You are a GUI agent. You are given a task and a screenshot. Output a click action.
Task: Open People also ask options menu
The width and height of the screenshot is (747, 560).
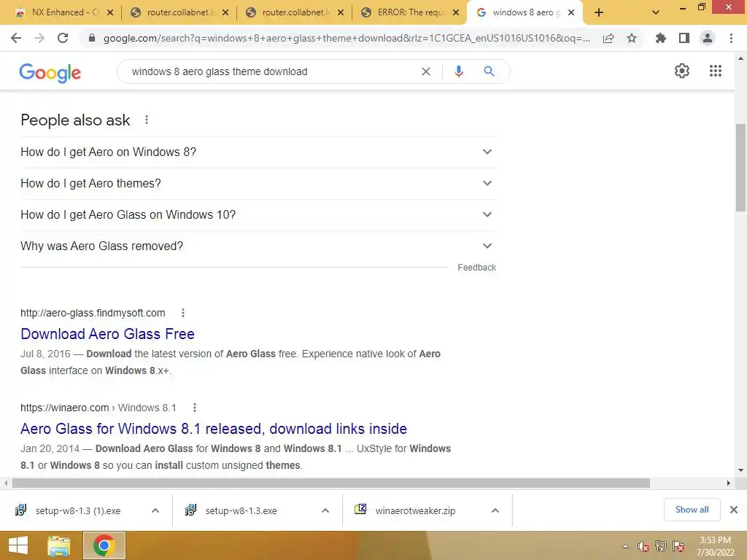(147, 120)
